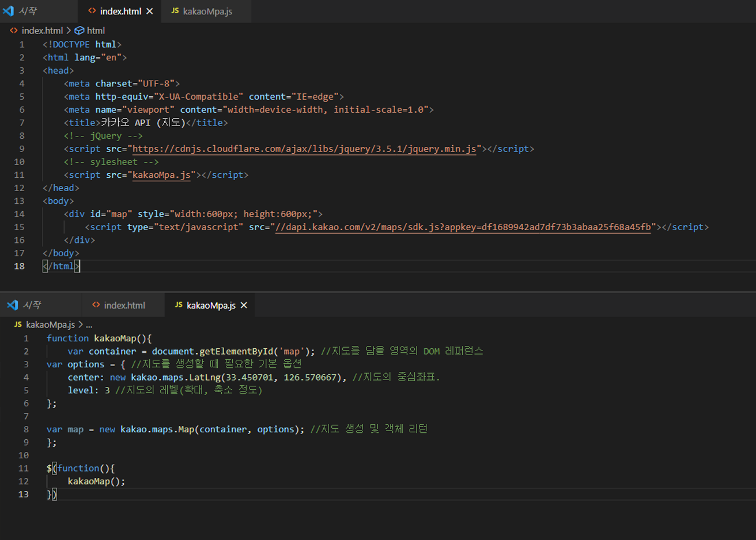The height and width of the screenshot is (540, 756).
Task: Click the div id="map" line
Action: (x=193, y=214)
